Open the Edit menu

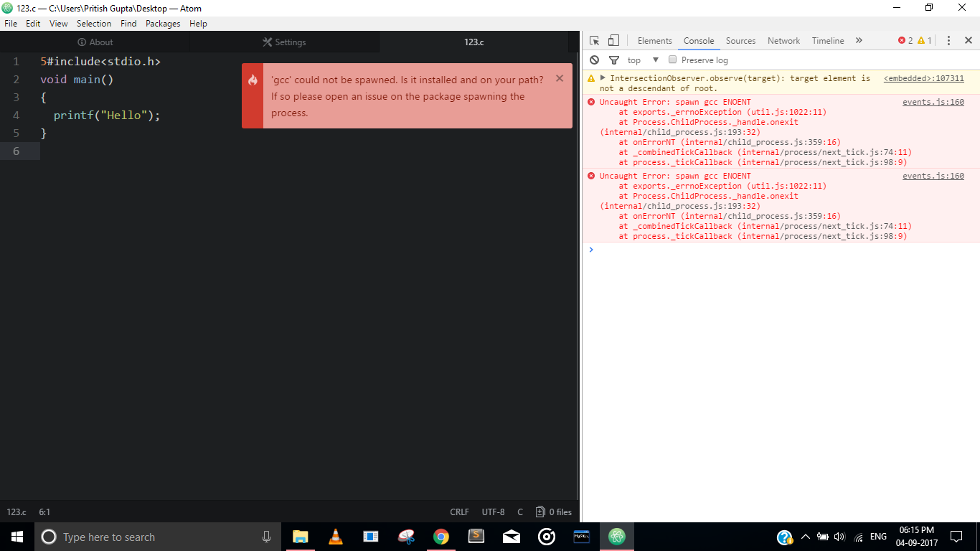pyautogui.click(x=33, y=24)
